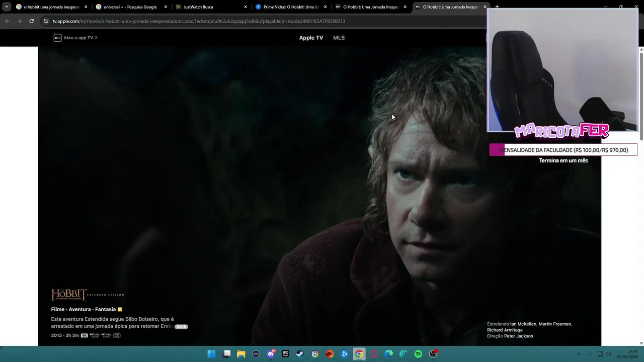Viewport: 644px width, 362px height.
Task: Close the 'universal + - Pesquisa Google' tab
Action: [x=166, y=7]
